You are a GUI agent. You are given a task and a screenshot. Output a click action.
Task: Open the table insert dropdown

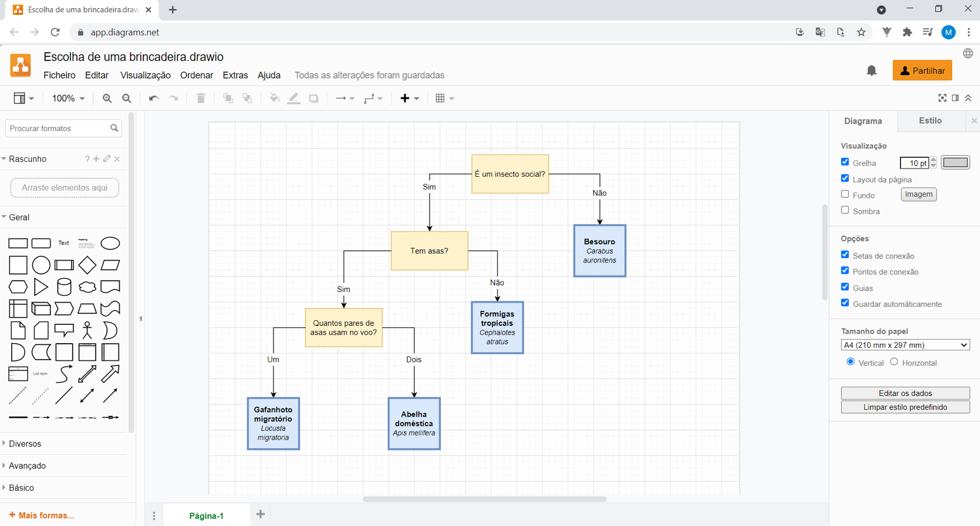tap(445, 98)
